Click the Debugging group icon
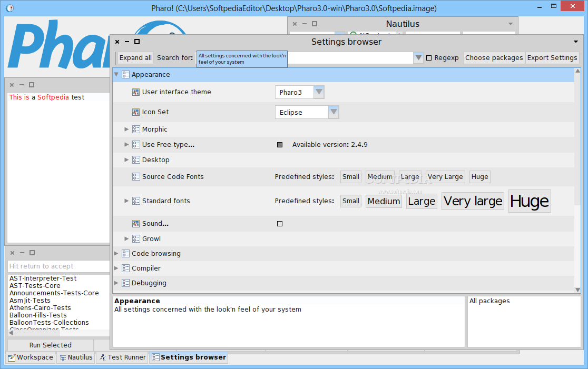Image resolution: width=588 pixels, height=369 pixels. pyautogui.click(x=125, y=283)
